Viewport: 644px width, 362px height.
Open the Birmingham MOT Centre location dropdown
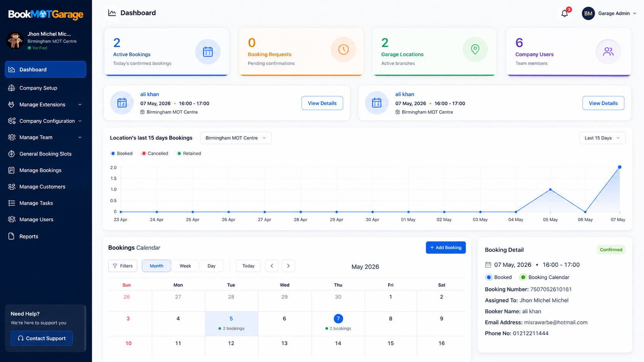click(236, 138)
